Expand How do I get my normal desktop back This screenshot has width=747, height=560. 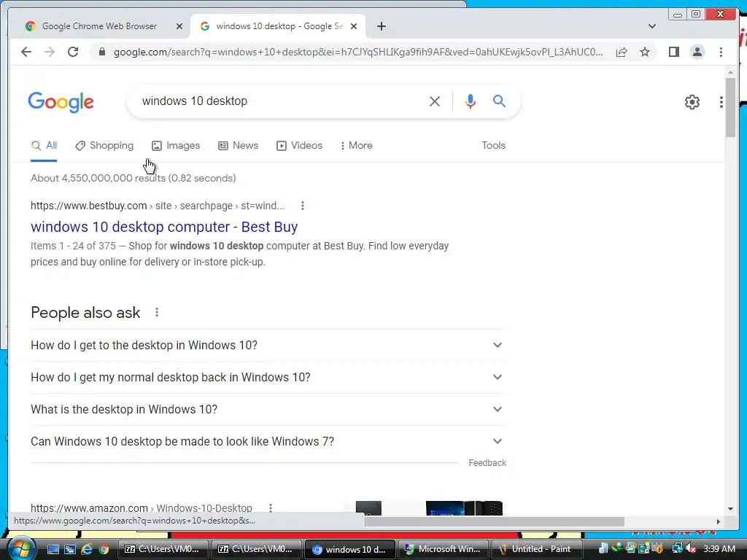coord(268,377)
